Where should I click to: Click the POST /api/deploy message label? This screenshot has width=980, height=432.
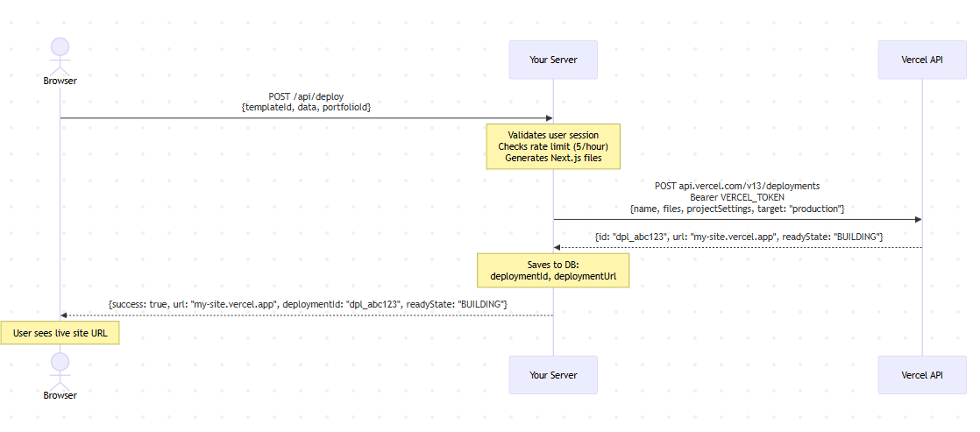click(306, 97)
